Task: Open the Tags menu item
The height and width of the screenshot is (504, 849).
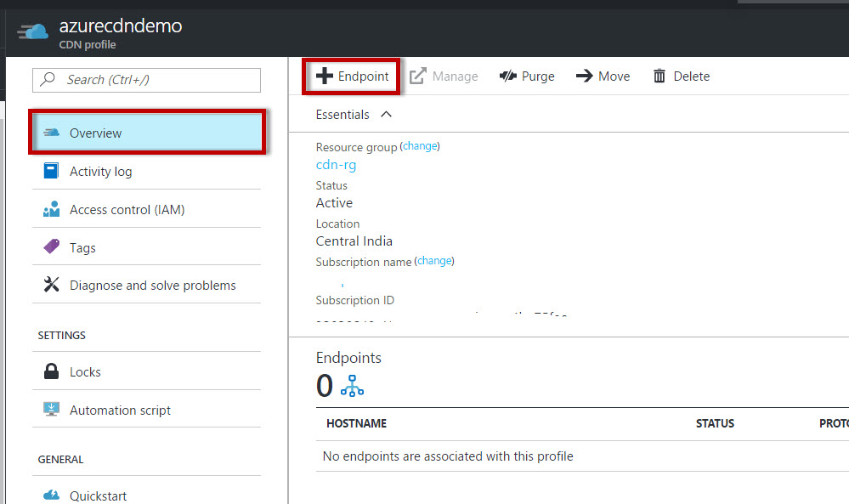Action: click(x=146, y=247)
